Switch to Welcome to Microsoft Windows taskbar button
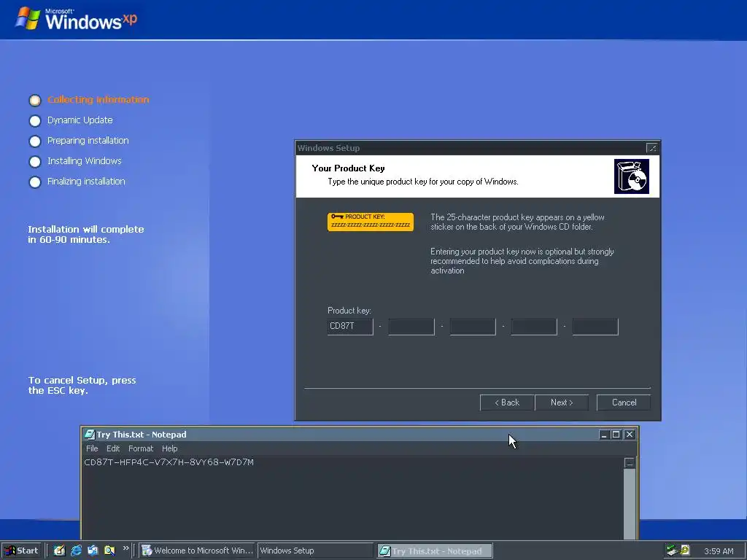747x560 pixels. click(x=197, y=551)
